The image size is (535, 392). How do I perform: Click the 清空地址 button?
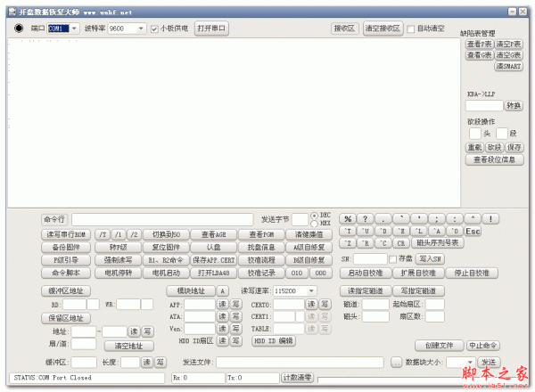tap(128, 346)
